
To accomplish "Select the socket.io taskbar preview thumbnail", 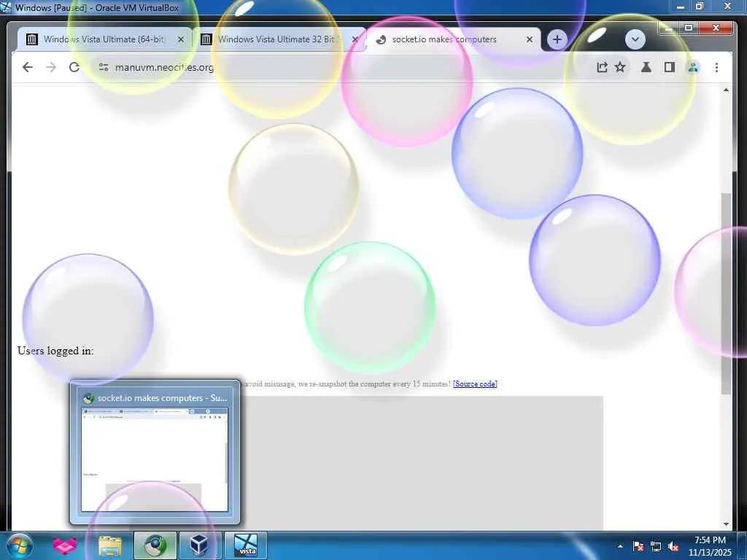I will pyautogui.click(x=155, y=452).
